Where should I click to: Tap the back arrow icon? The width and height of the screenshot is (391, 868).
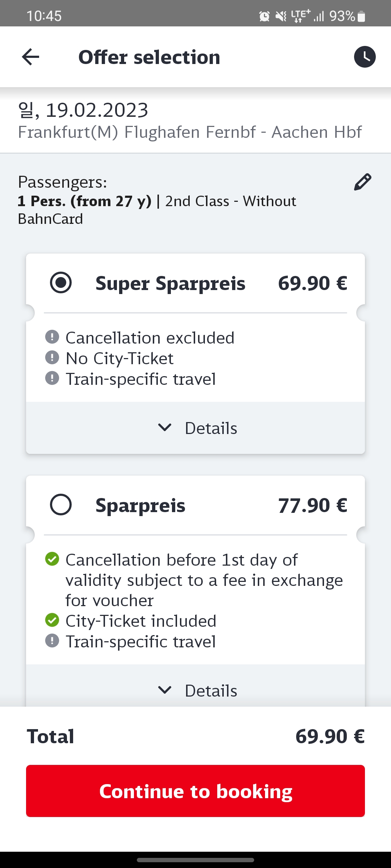(30, 57)
